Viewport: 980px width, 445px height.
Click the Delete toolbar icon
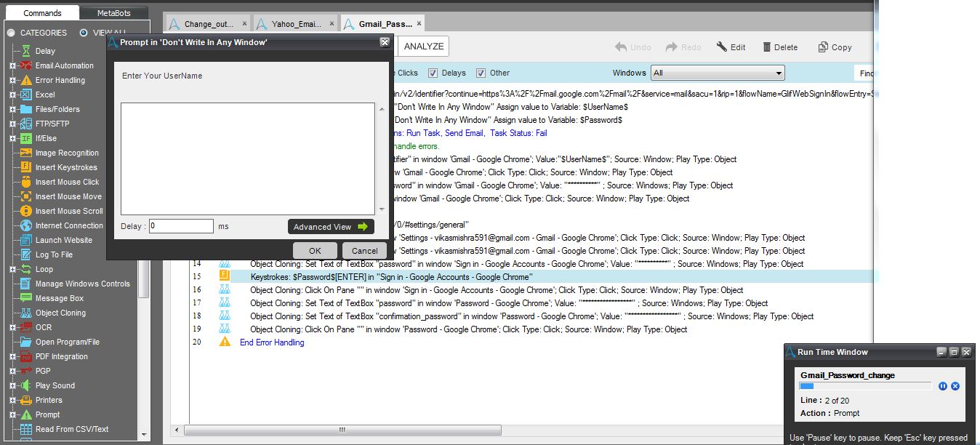tap(767, 47)
